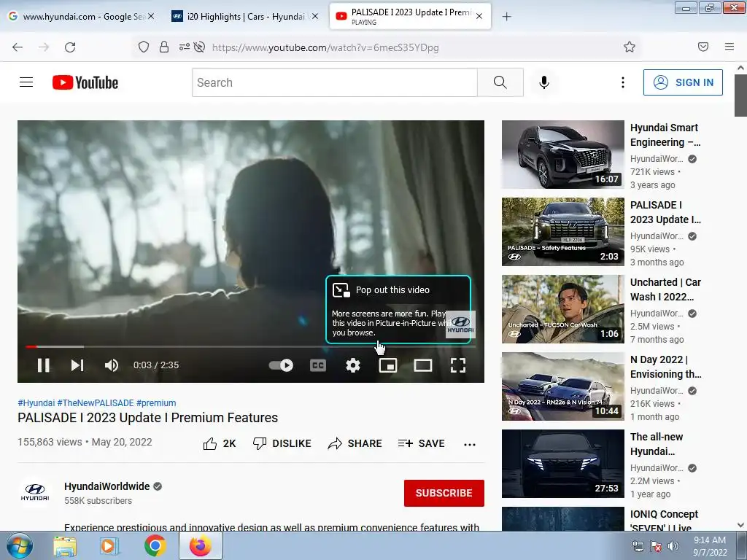Screen dimensions: 747x560
Task: Like the video with thumbs up
Action: coord(220,443)
